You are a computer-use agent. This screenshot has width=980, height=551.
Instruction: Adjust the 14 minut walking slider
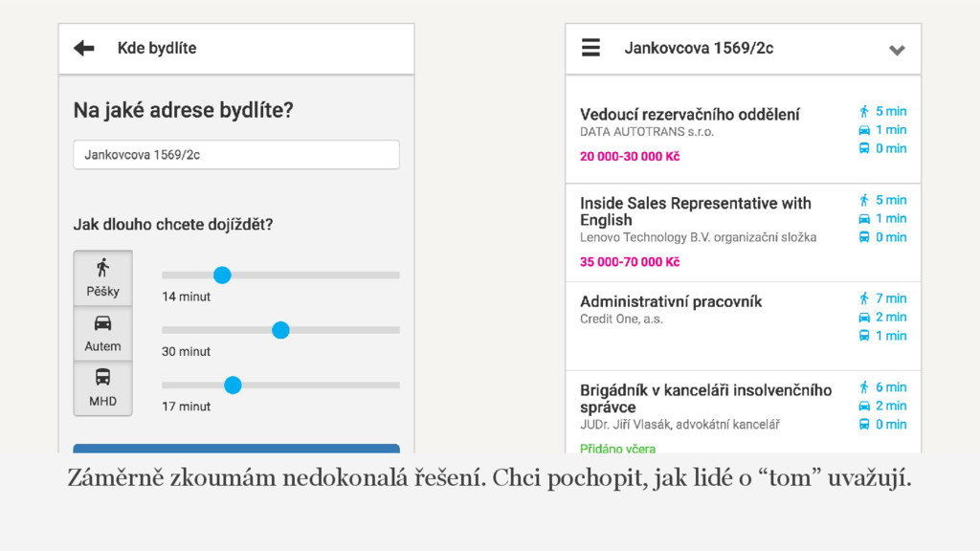(x=222, y=275)
